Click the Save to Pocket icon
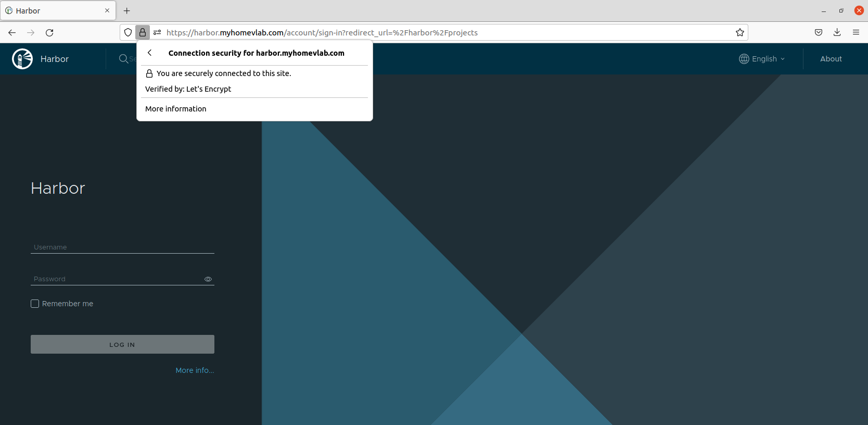Screen dimensions: 868x425 coord(819,32)
